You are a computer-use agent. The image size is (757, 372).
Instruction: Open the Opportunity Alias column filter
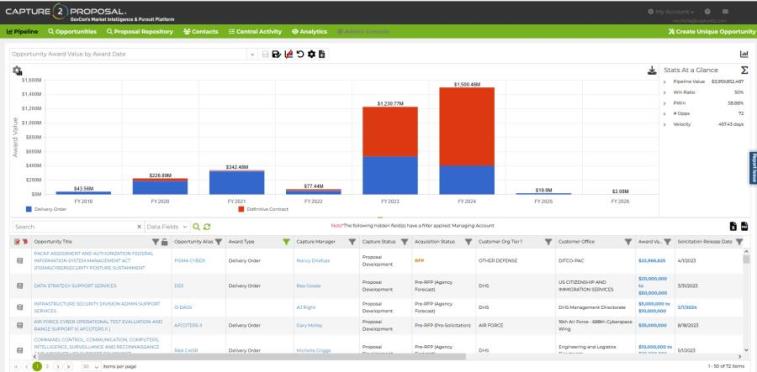(219, 242)
